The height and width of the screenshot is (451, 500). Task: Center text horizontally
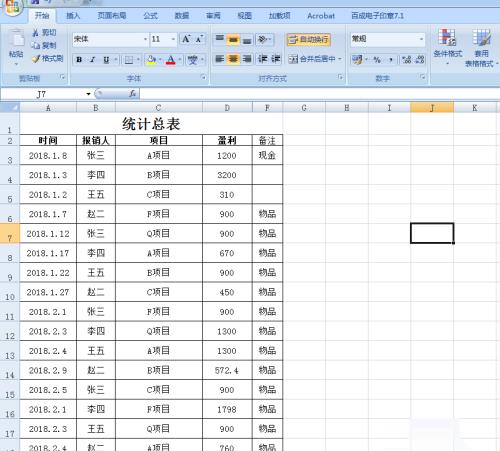click(233, 59)
